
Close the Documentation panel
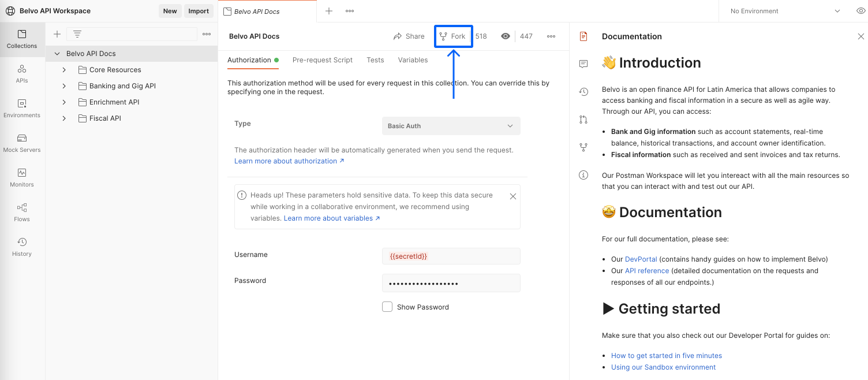(861, 36)
